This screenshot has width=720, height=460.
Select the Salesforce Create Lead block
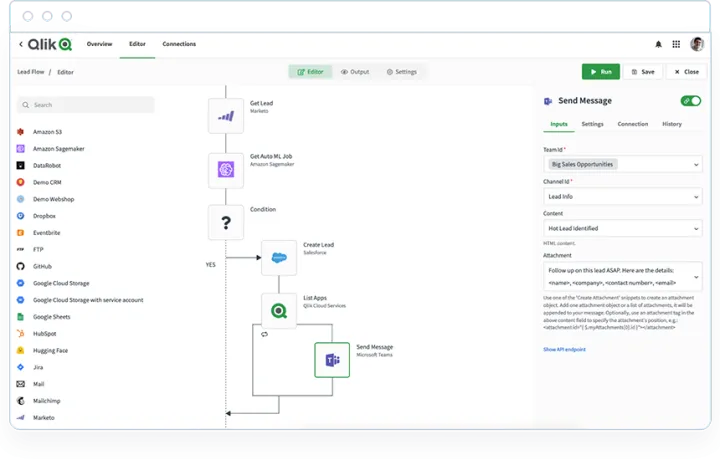(279, 257)
